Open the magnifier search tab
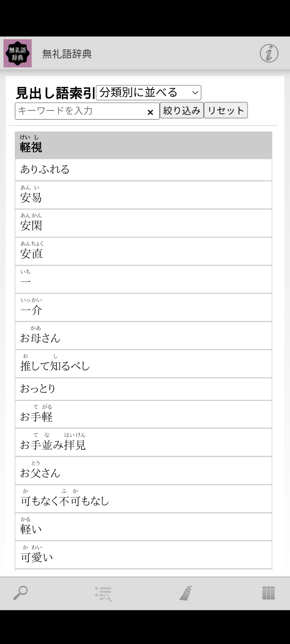The width and height of the screenshot is (290, 644). [20, 593]
